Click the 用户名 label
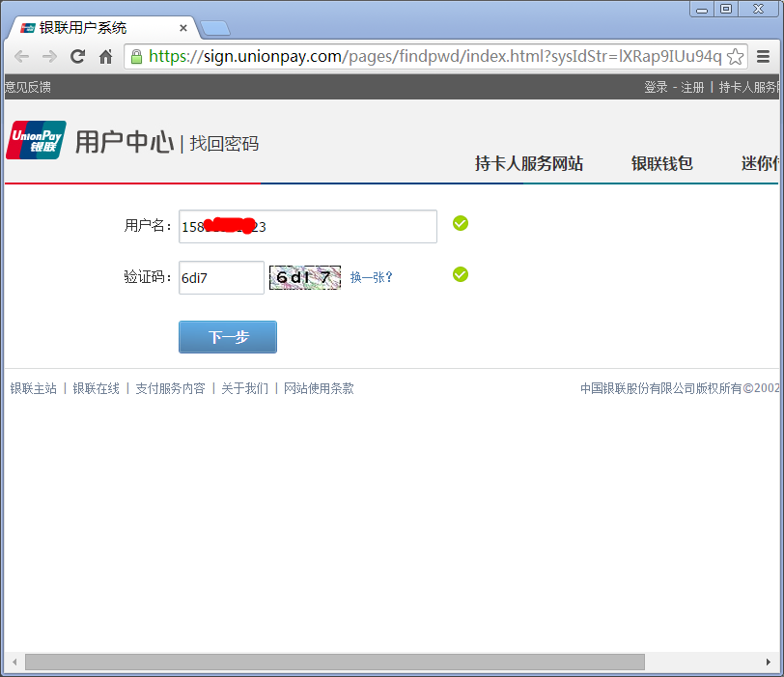Screen dimensions: 784x677 (x=147, y=225)
